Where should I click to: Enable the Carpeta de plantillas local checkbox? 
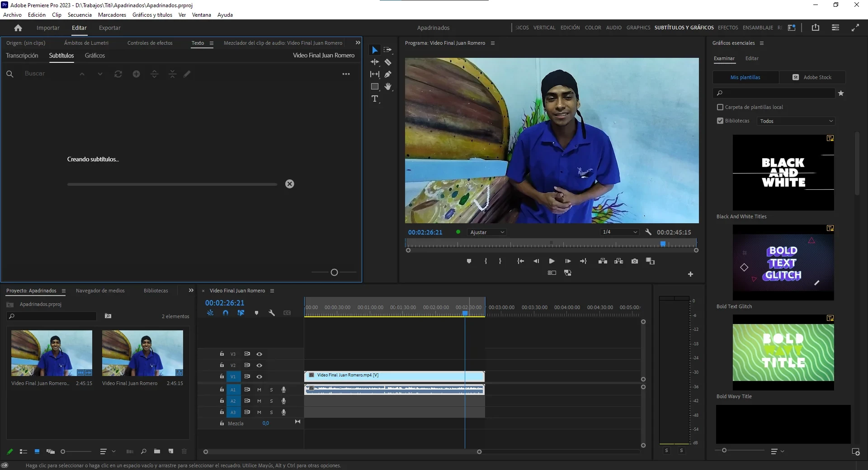[x=720, y=107]
